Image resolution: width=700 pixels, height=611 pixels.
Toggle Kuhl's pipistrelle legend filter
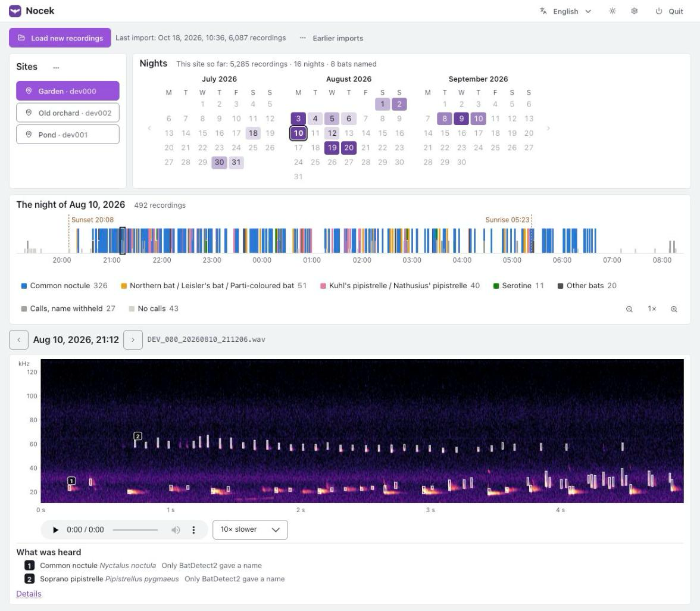[400, 285]
